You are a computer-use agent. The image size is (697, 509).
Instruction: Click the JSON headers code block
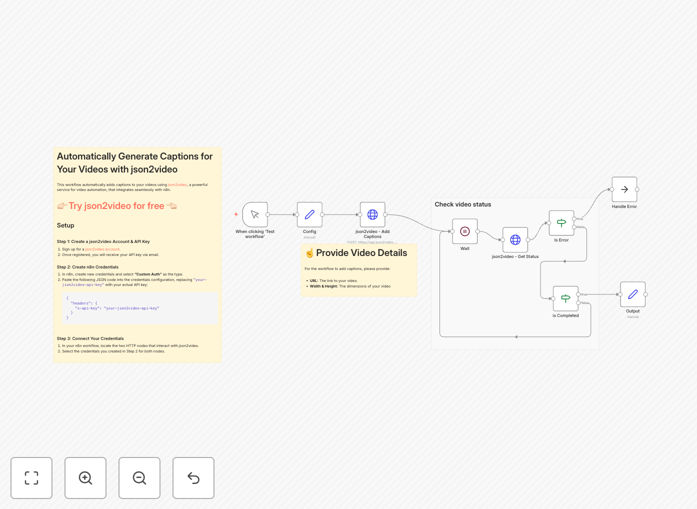tap(140, 308)
